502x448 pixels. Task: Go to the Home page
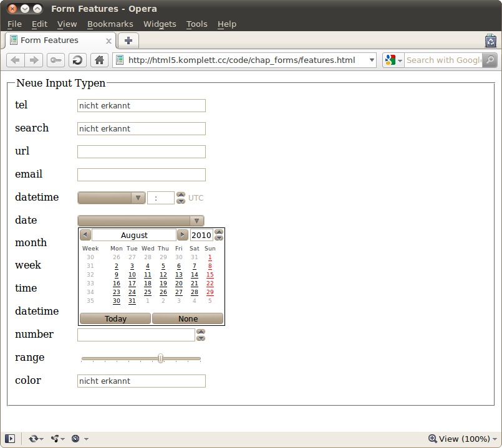99,60
